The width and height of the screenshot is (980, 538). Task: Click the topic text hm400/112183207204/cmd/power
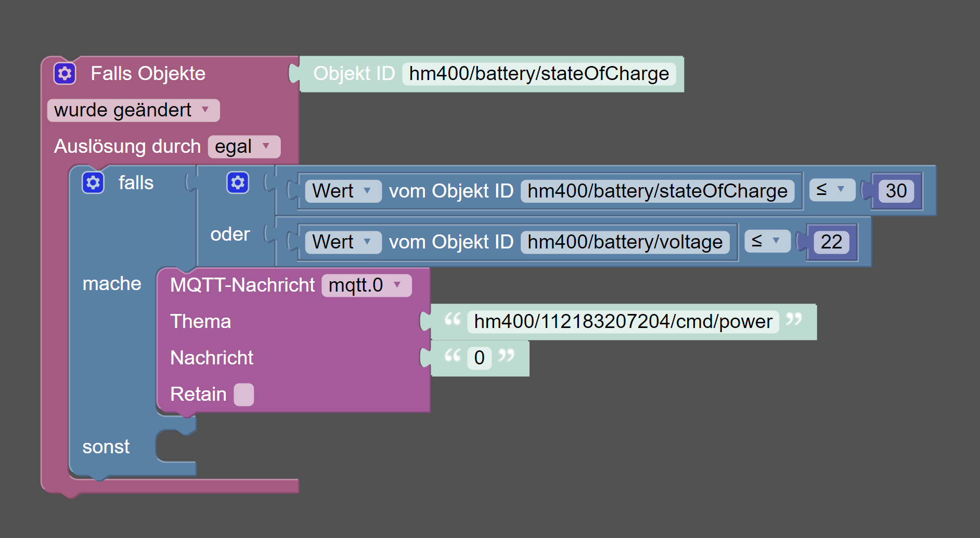623,322
